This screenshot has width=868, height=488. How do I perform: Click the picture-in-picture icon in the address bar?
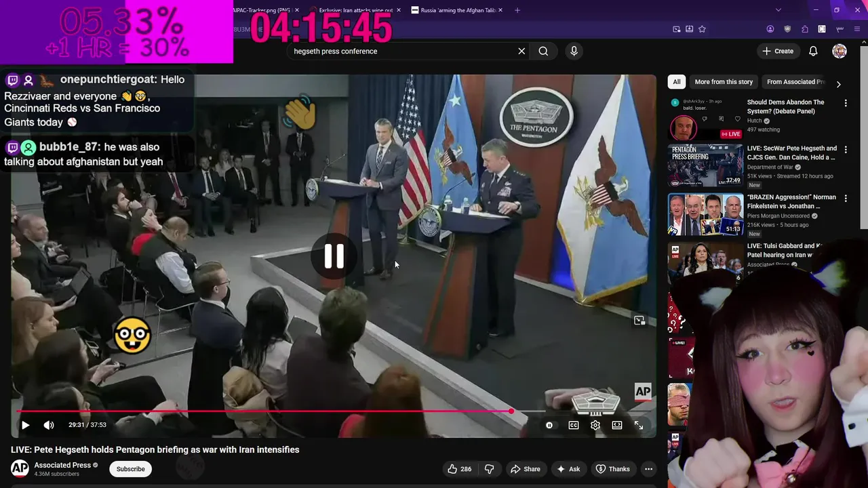(677, 29)
